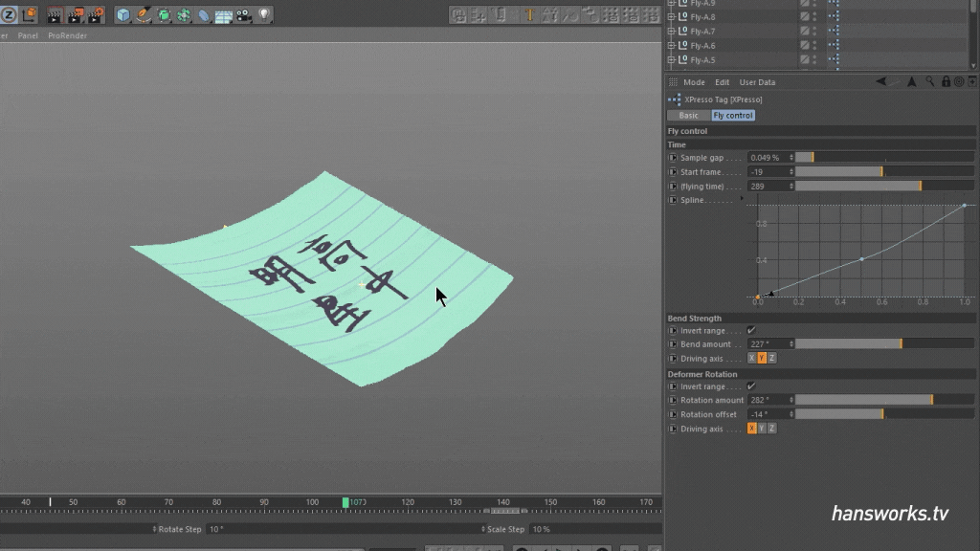Click the Rotation offset value field
Viewport: 980px width, 551px height.
[x=768, y=414]
